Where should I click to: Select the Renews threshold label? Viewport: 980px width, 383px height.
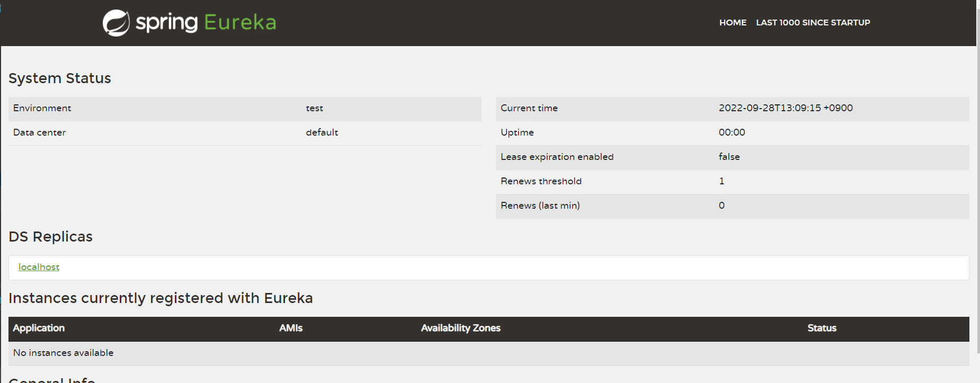tap(541, 181)
